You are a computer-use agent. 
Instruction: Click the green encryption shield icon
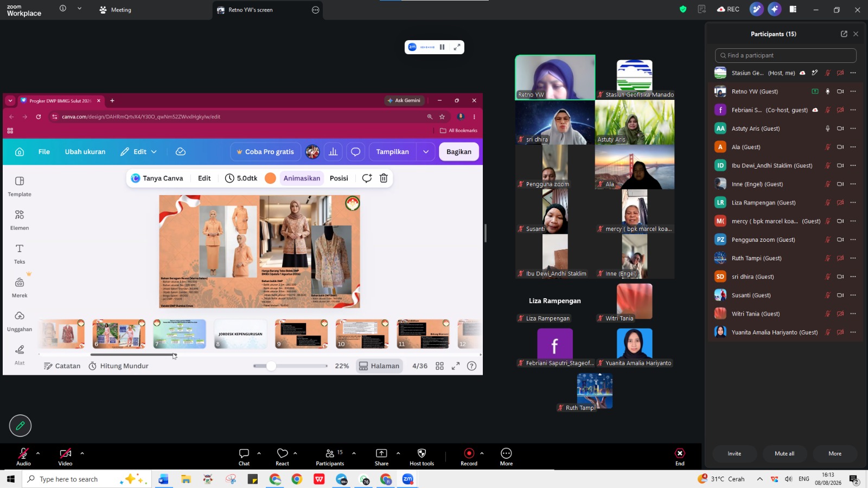[683, 9]
